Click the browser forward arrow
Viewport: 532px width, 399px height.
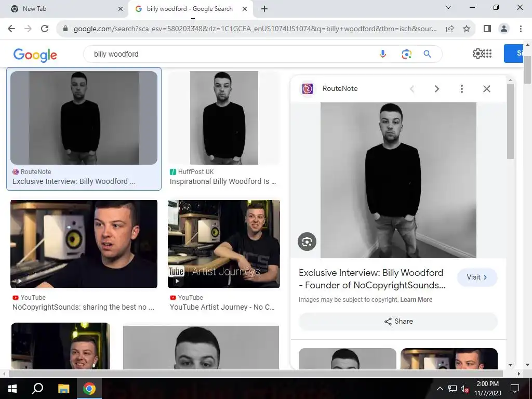[28, 29]
